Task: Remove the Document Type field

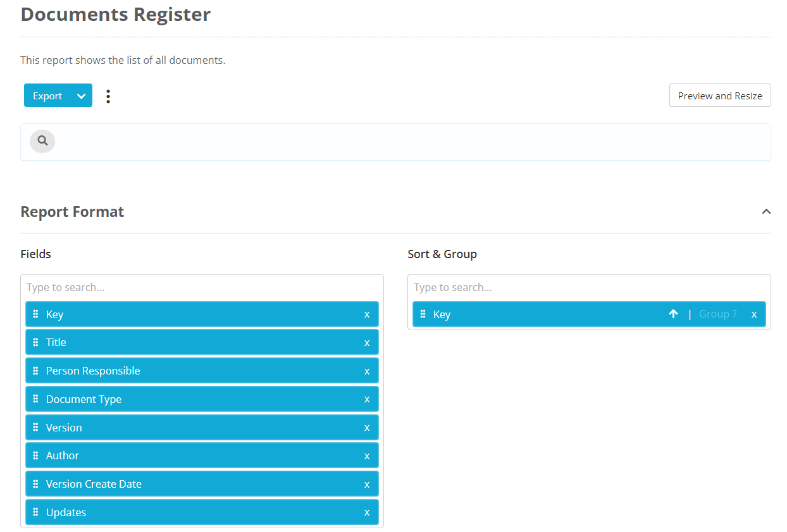Action: 367,399
